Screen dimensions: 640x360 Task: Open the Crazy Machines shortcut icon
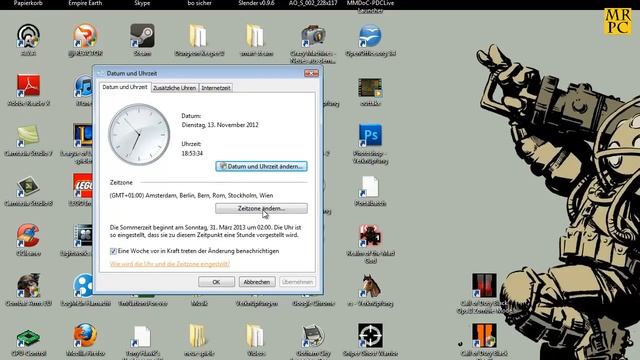[313, 36]
